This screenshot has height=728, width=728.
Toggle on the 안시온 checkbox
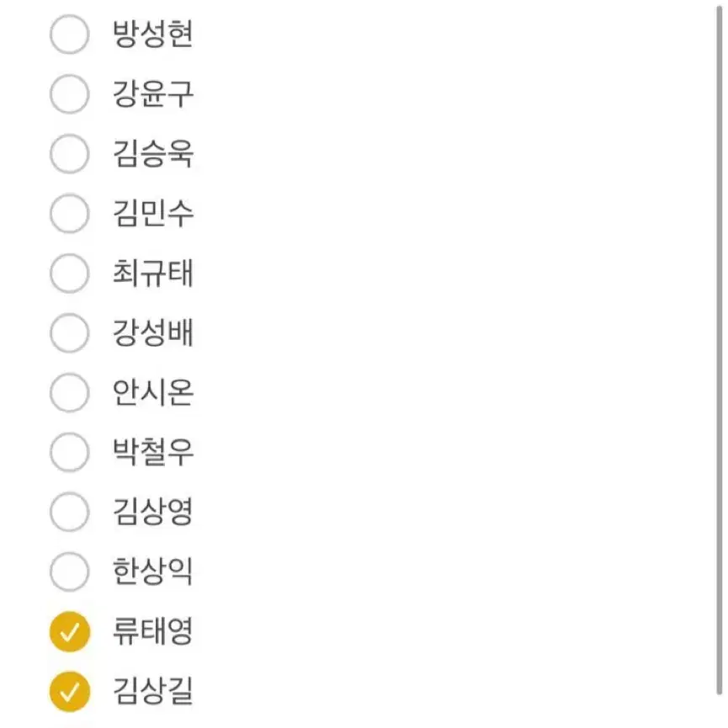pyautogui.click(x=70, y=393)
